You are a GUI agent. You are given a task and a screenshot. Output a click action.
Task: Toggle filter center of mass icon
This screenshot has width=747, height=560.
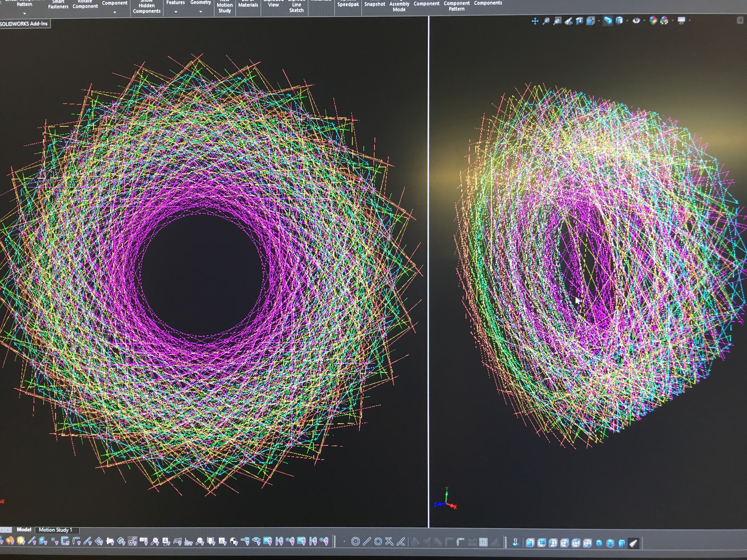234,542
